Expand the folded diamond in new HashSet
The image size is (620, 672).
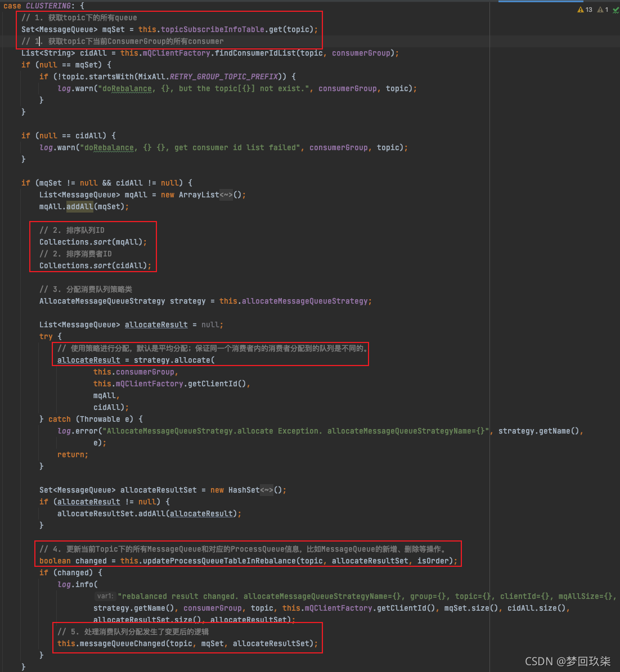click(267, 490)
